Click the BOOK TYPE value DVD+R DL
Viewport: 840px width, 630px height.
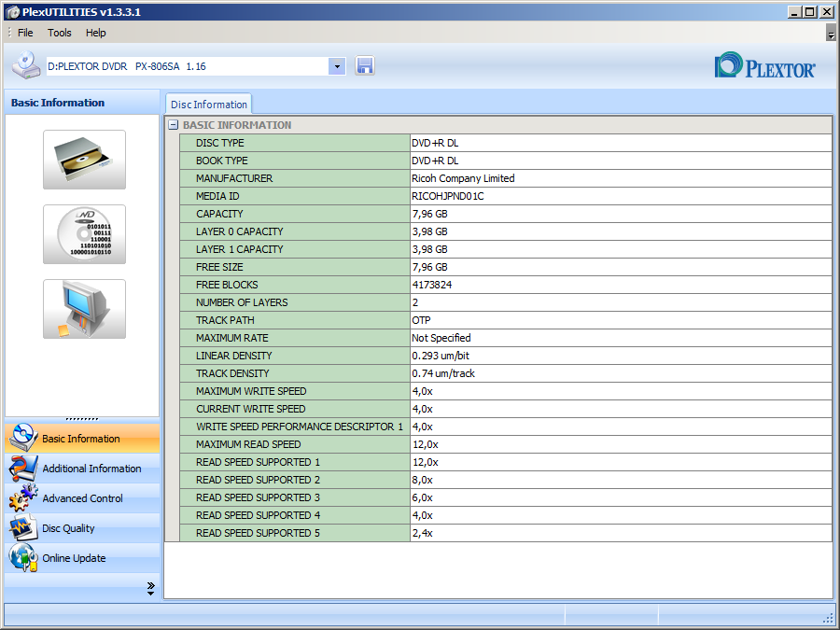click(x=435, y=161)
